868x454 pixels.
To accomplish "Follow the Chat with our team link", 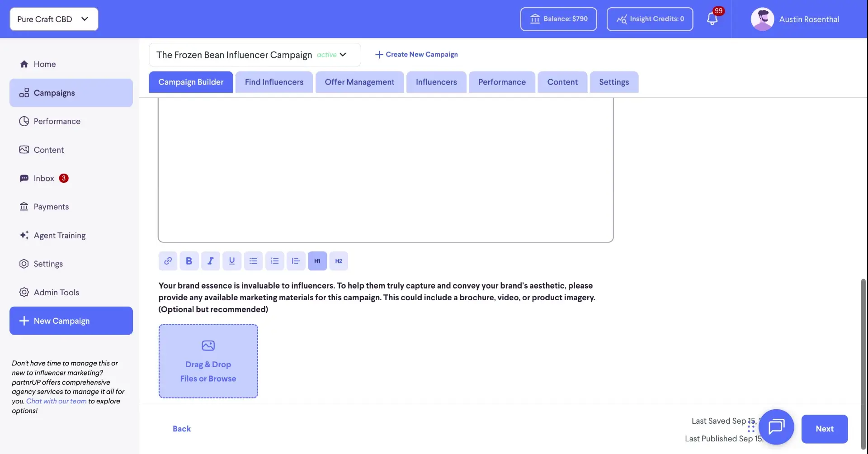I will tap(56, 401).
